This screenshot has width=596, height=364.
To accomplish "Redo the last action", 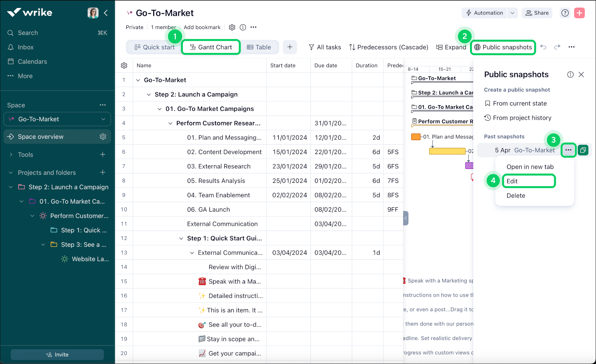I will tap(557, 47).
